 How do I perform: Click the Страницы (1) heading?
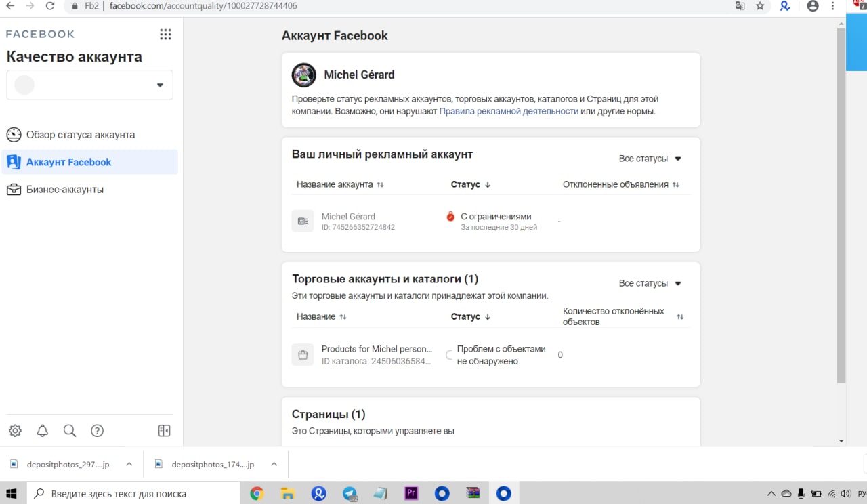329,414
